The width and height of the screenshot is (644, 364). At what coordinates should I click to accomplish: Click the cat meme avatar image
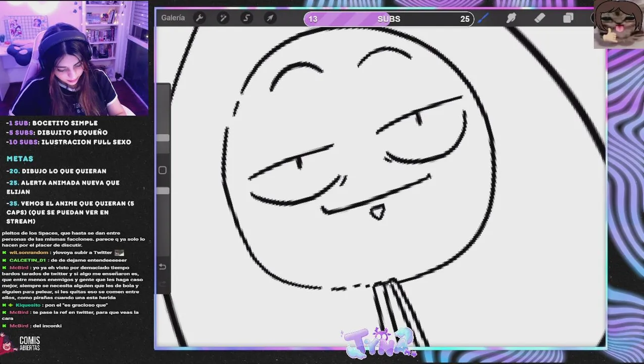click(618, 24)
